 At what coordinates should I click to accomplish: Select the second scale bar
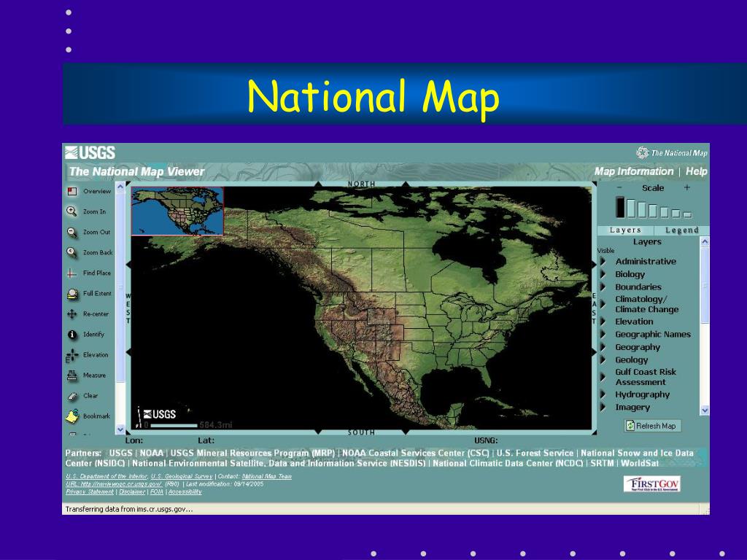coord(631,209)
